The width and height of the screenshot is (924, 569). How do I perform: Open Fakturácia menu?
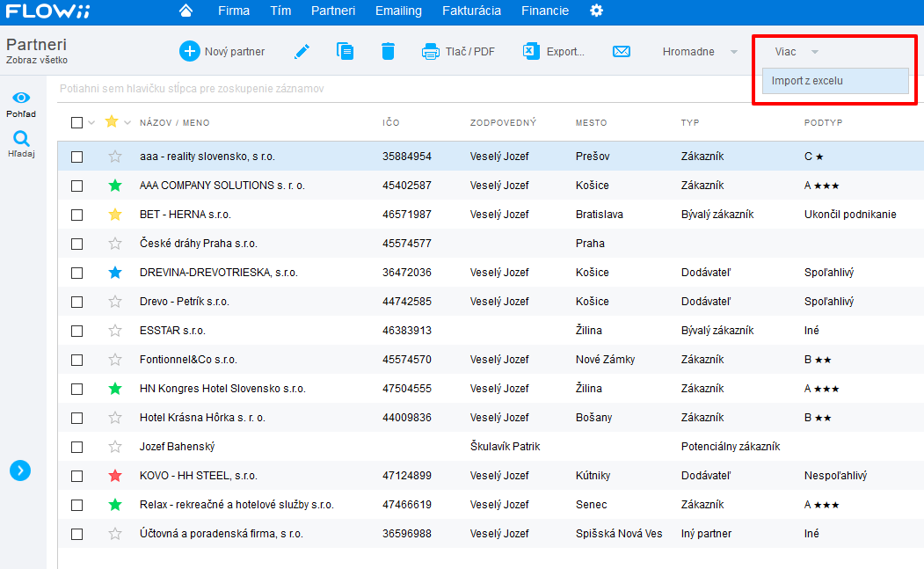click(471, 11)
